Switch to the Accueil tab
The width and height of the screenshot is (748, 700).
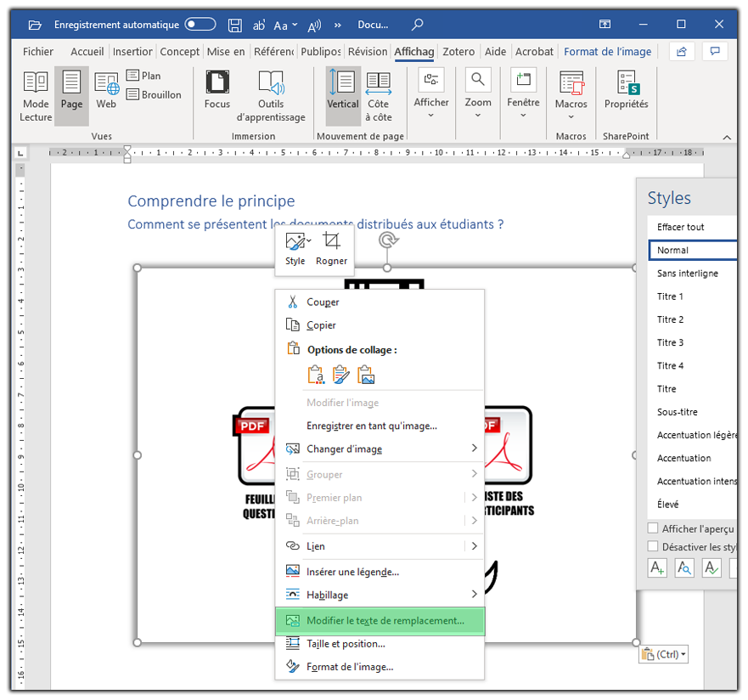[87, 52]
